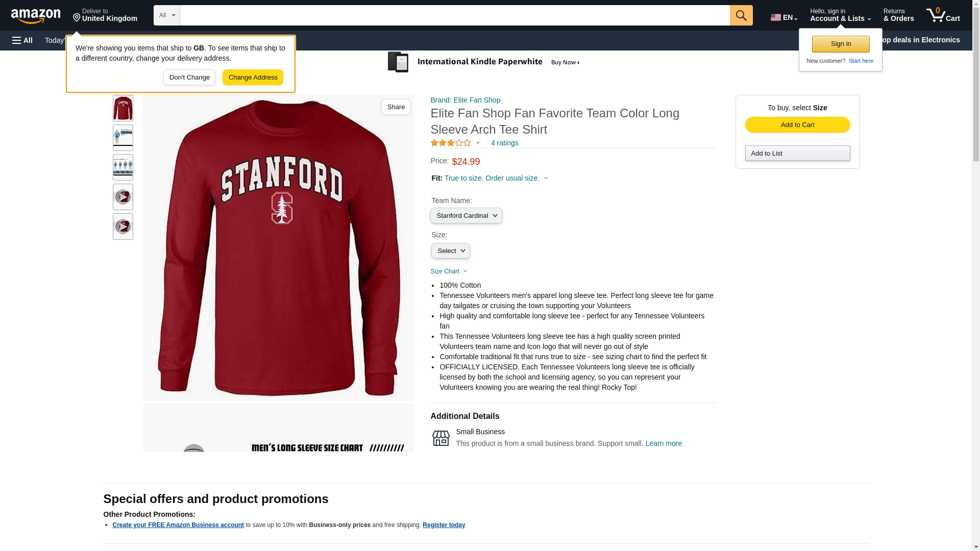Click the search magnifier button
Image resolution: width=980 pixels, height=551 pixels.
pyautogui.click(x=741, y=15)
